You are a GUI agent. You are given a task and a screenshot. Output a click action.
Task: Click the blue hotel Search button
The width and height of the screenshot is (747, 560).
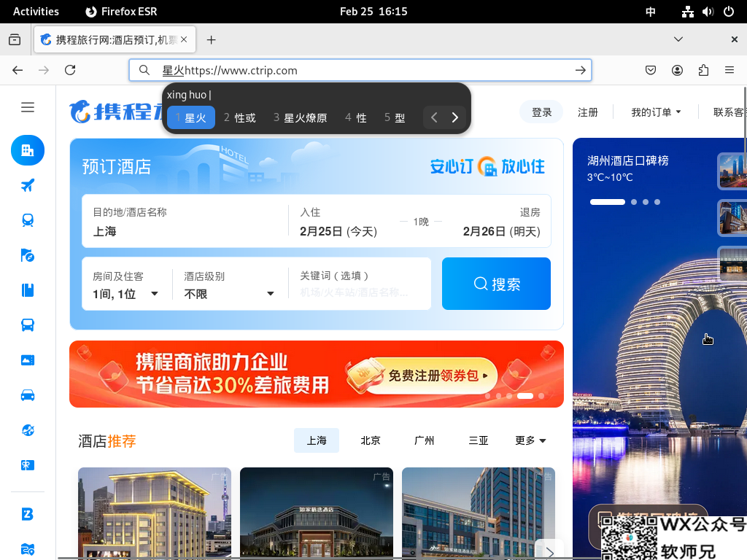coord(496,284)
